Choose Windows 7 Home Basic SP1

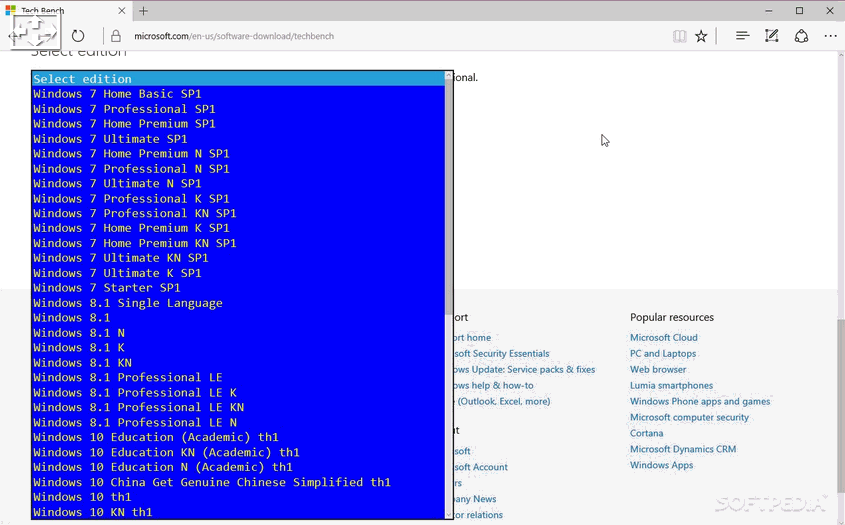(x=238, y=94)
